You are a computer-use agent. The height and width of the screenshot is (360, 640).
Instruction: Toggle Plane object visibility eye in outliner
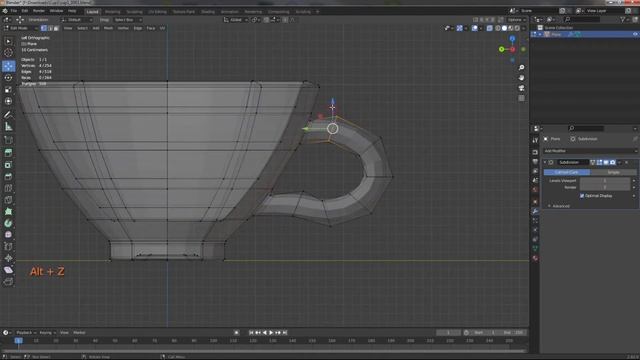click(x=635, y=34)
